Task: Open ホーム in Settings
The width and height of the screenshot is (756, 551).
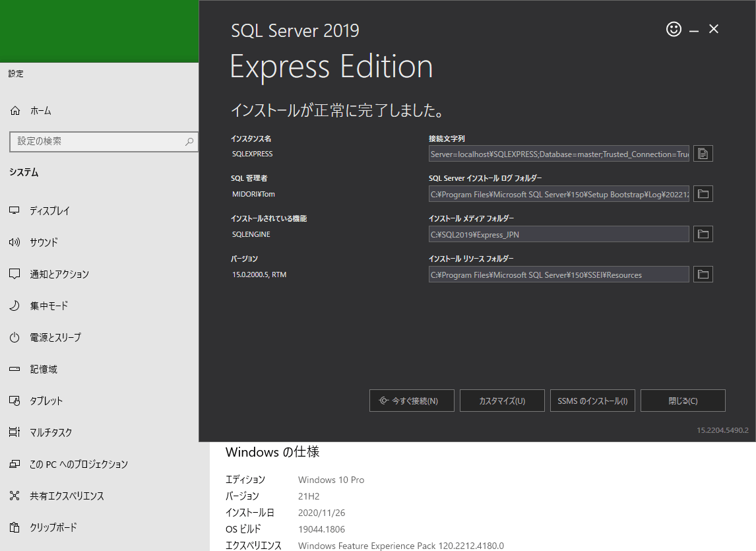Action: tap(40, 111)
